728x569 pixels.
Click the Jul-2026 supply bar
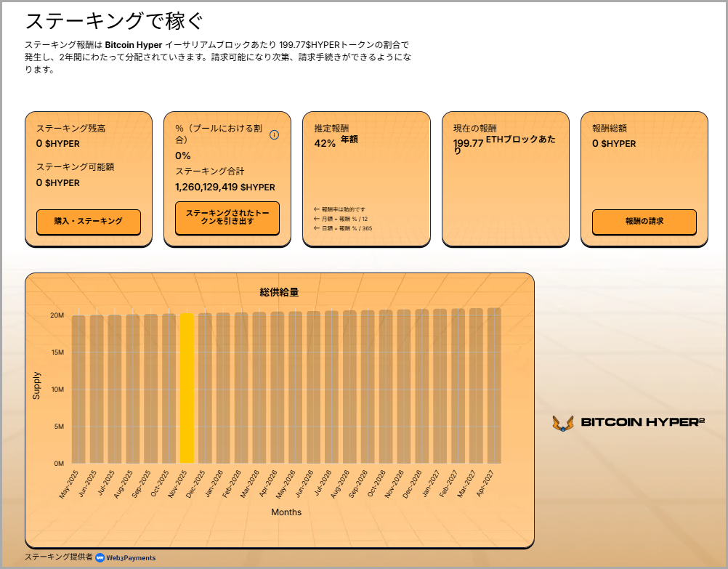tap(331, 387)
